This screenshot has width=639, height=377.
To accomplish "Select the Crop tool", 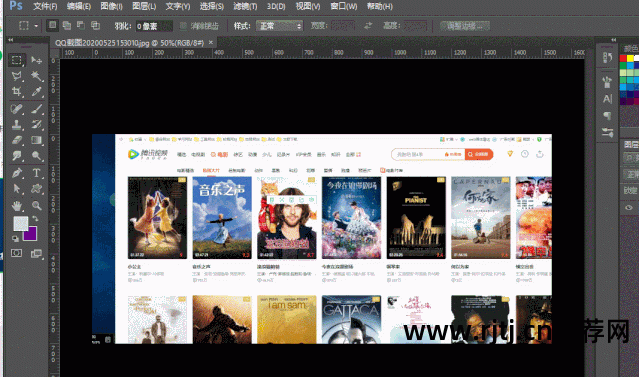I will click(x=17, y=91).
